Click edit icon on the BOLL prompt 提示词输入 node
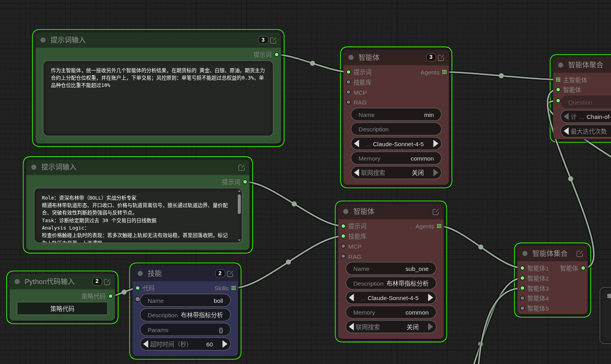The image size is (611, 364). [241, 168]
